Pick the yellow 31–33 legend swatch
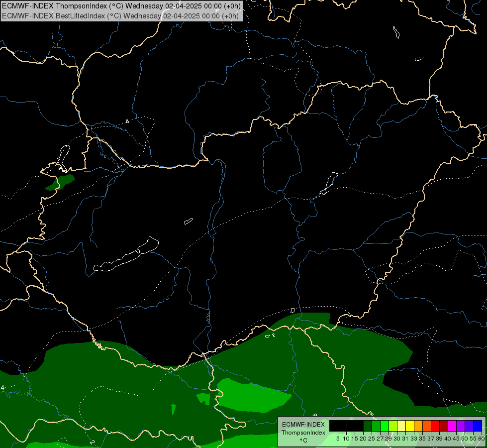The image size is (487, 448). pos(410,426)
